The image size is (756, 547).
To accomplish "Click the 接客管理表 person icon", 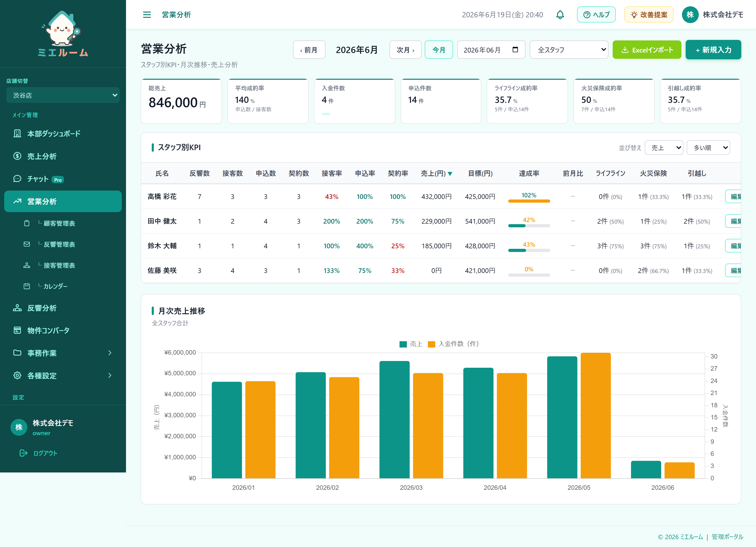I will click(x=27, y=265).
